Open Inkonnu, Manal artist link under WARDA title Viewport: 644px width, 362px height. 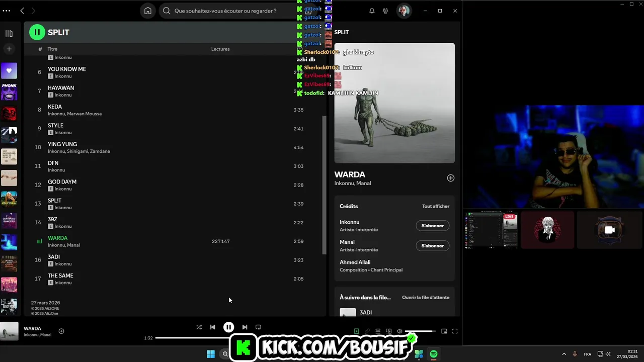pos(353,183)
